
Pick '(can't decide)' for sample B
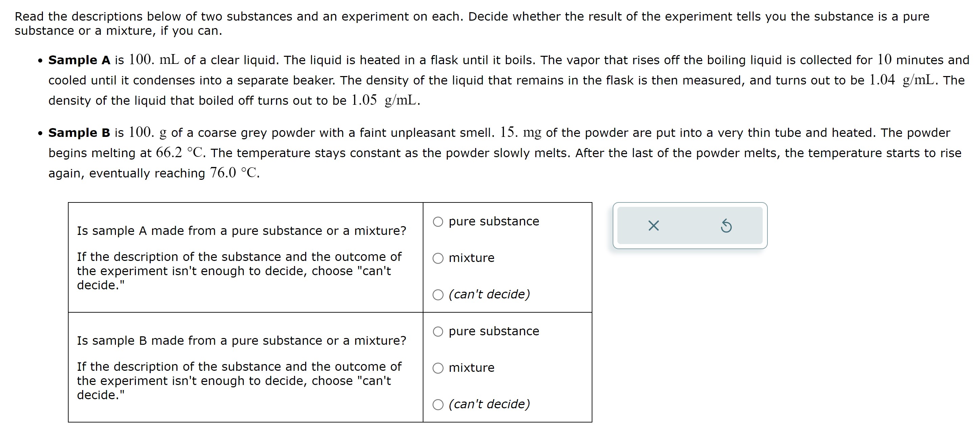point(438,404)
